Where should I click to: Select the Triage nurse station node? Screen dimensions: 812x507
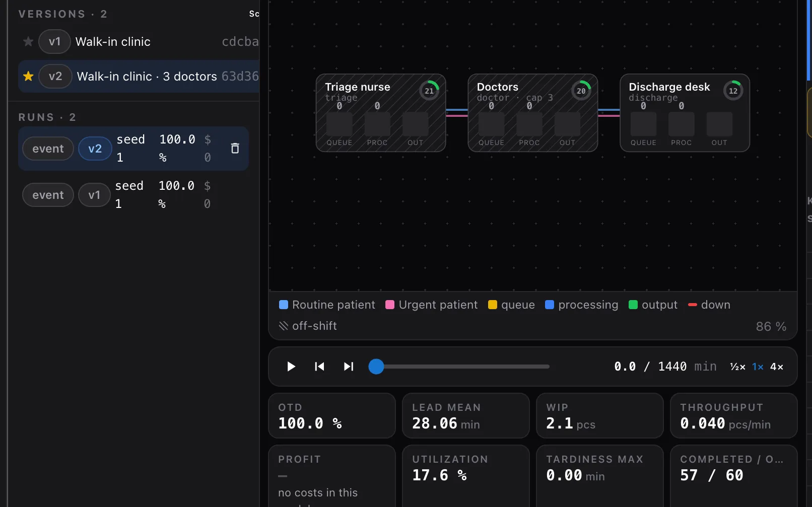[381, 113]
